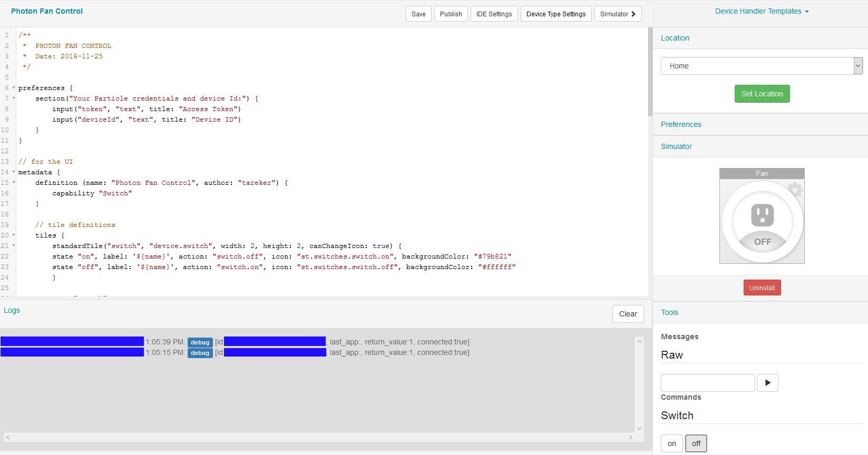This screenshot has width=868, height=455.
Task: Send the Switch off command
Action: point(696,443)
